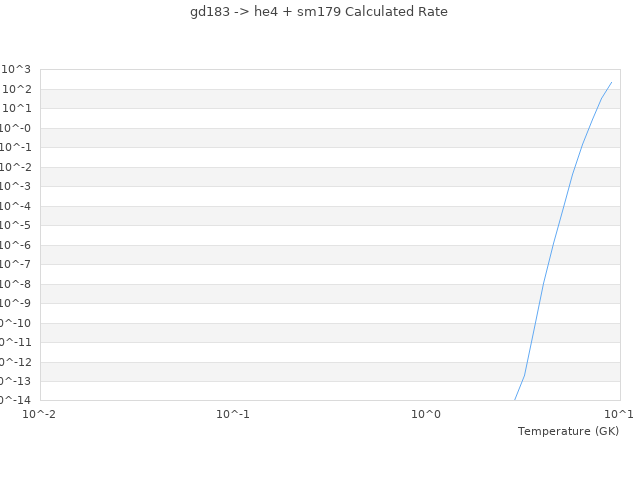
Task: Click the 'Temperature (GK)' axis label
Action: pyautogui.click(x=568, y=431)
